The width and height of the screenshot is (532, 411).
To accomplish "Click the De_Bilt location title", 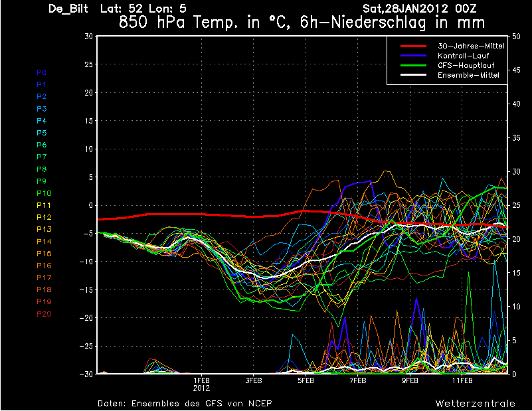I will pyautogui.click(x=68, y=9).
